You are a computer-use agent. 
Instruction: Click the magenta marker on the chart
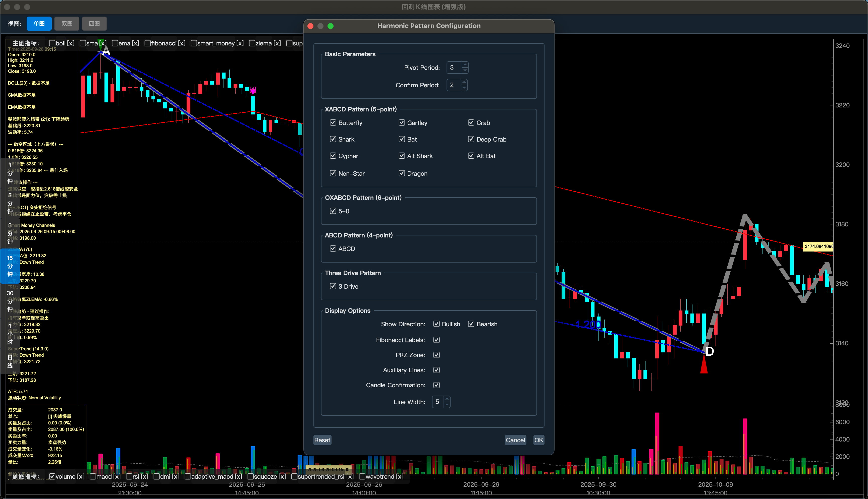pyautogui.click(x=253, y=90)
